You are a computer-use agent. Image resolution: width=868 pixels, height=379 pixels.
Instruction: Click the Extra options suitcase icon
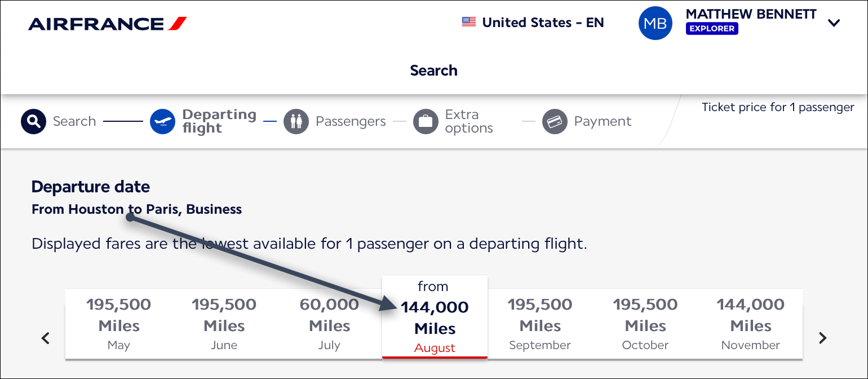pos(426,121)
